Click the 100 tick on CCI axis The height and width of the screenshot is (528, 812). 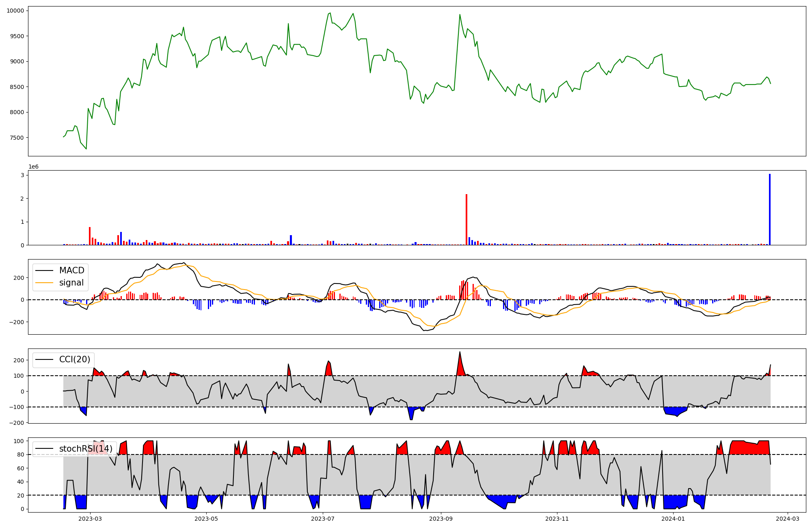tap(18, 376)
